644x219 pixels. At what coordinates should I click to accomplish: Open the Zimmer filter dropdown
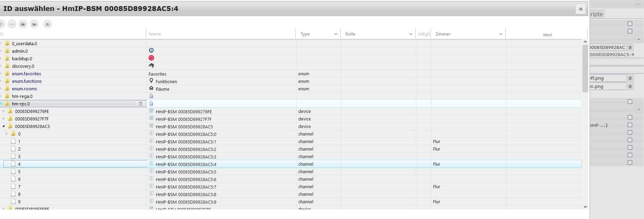(x=501, y=34)
